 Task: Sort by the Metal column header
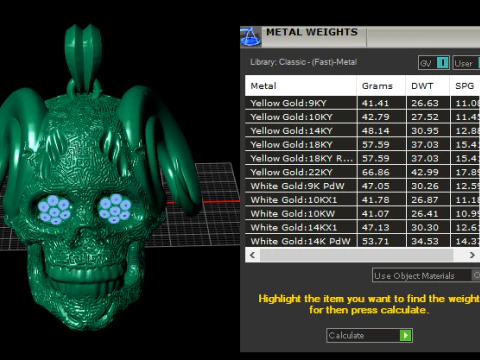click(301, 86)
